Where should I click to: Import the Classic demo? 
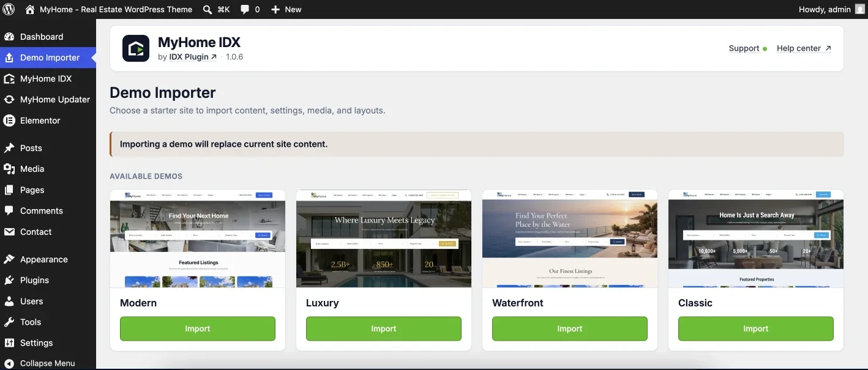[x=756, y=328]
